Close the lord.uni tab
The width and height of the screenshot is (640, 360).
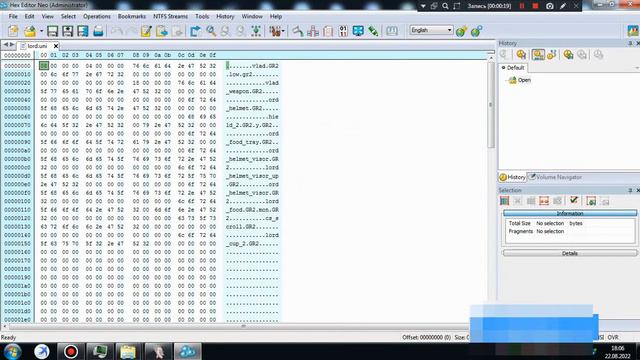56,46
